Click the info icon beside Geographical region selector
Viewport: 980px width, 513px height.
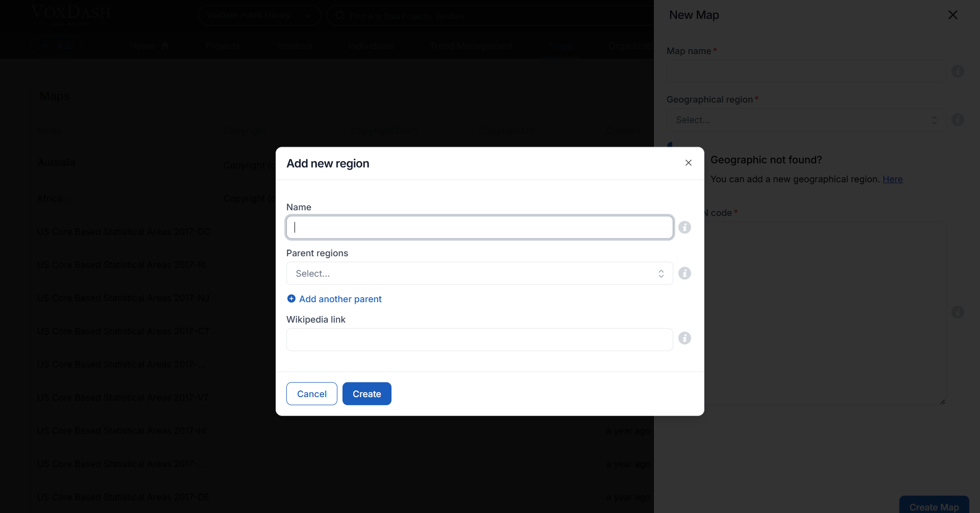(958, 120)
